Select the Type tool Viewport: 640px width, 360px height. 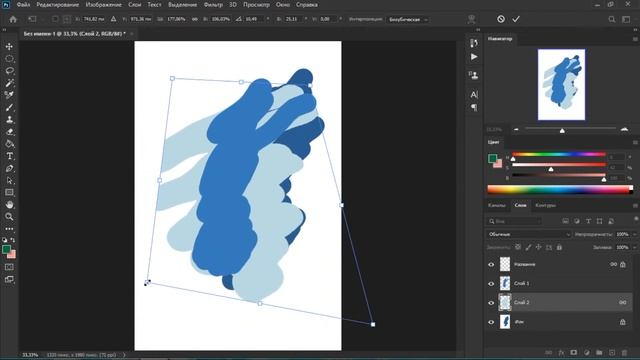tap(9, 156)
